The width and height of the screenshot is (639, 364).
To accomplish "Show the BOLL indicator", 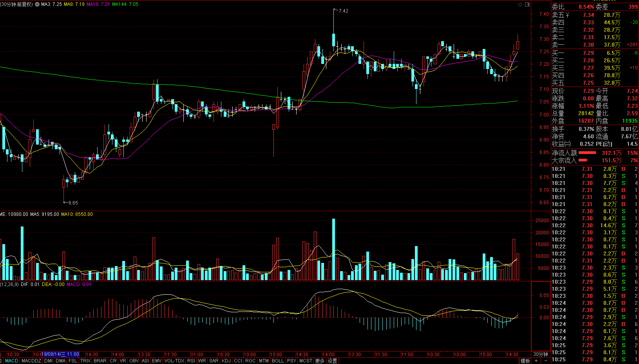I will click(278, 360).
